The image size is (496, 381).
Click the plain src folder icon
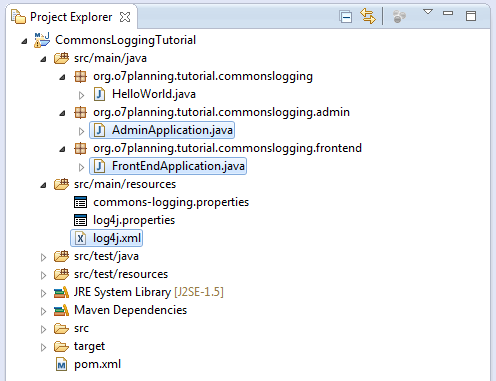pos(61,329)
